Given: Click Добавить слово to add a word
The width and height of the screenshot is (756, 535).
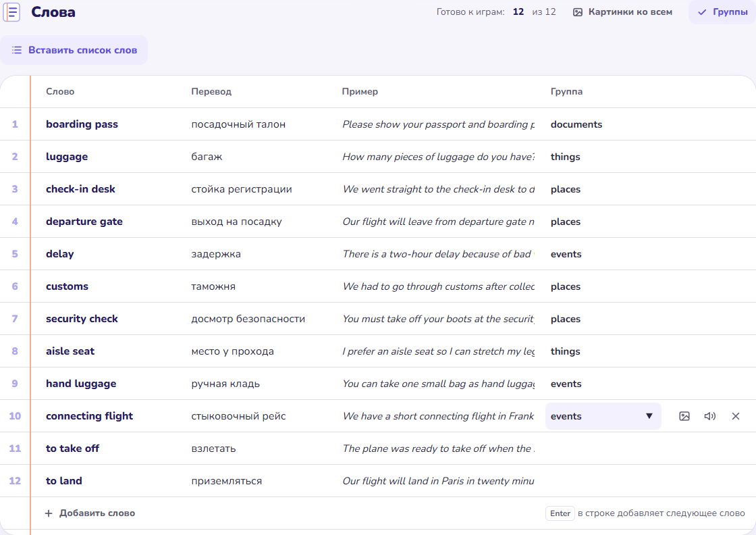Looking at the screenshot, I should [90, 513].
